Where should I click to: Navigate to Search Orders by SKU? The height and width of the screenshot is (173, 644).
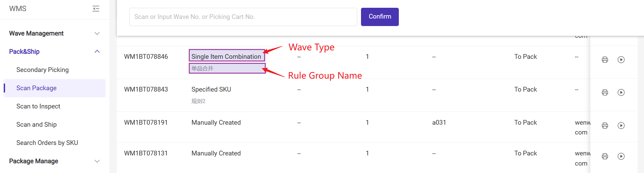click(47, 143)
